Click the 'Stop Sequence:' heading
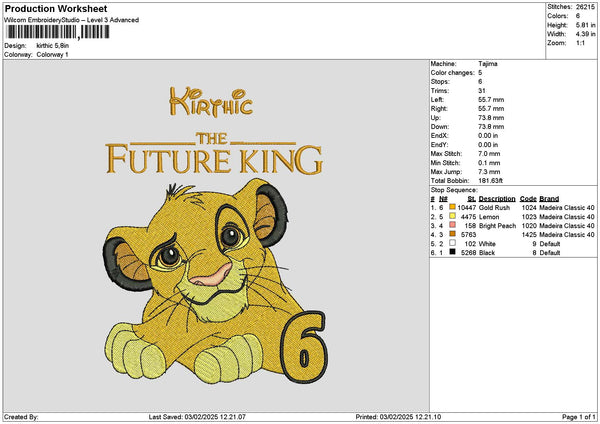This screenshot has height=424, width=600. click(454, 190)
